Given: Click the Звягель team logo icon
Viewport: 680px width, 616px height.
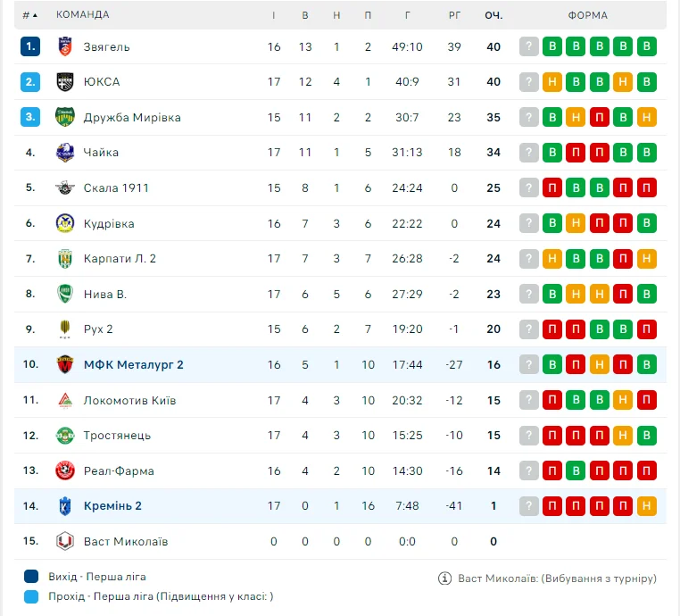Looking at the screenshot, I should click(x=63, y=46).
